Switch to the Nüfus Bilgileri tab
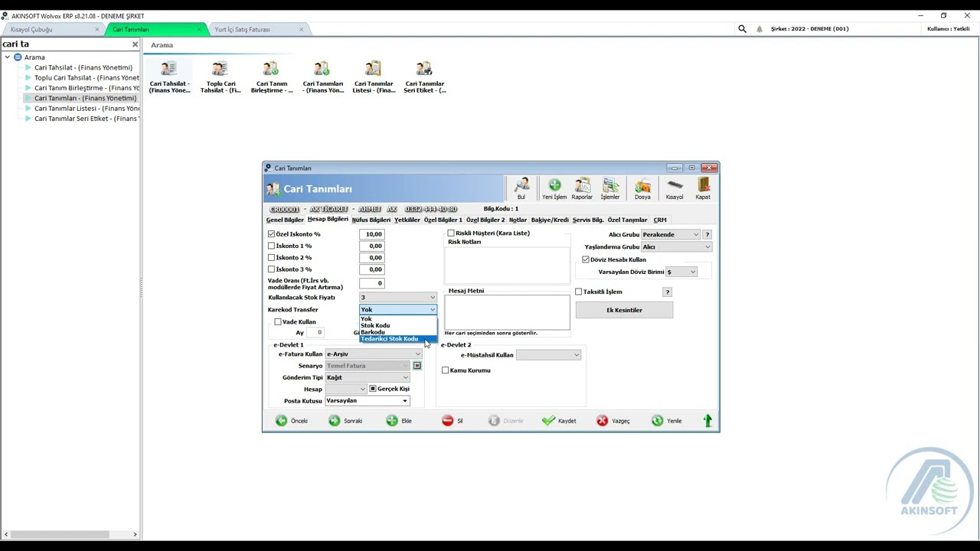This screenshot has height=551, width=980. pyautogui.click(x=371, y=220)
